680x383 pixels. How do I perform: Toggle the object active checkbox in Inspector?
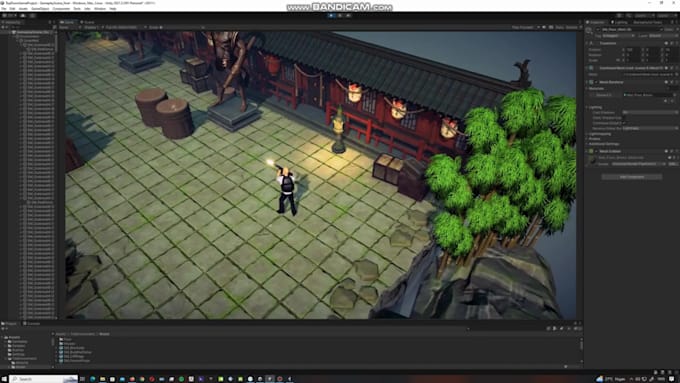[x=598, y=29]
